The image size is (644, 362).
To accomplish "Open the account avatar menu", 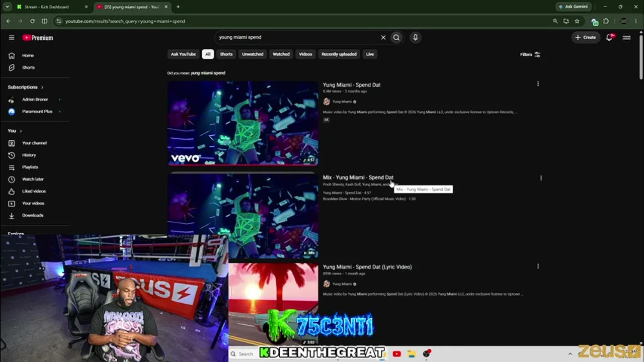I will (x=626, y=37).
